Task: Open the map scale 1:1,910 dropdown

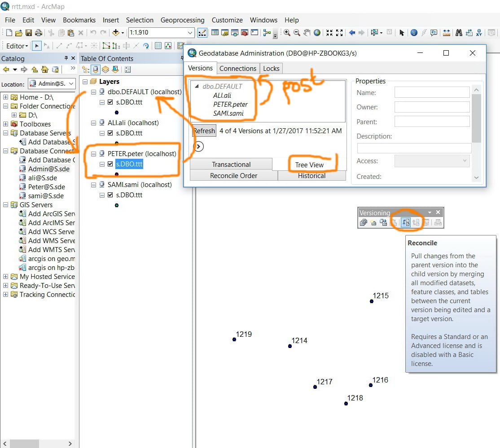Action: click(x=190, y=32)
